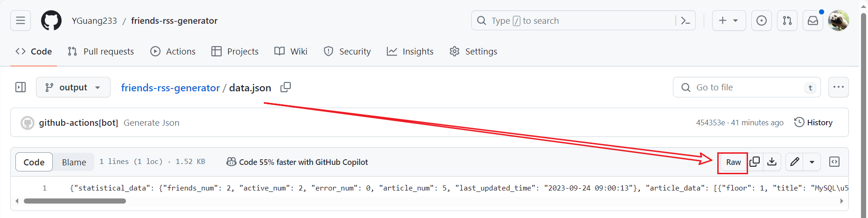Click the Raw button
The height and width of the screenshot is (218, 868).
[x=733, y=162]
